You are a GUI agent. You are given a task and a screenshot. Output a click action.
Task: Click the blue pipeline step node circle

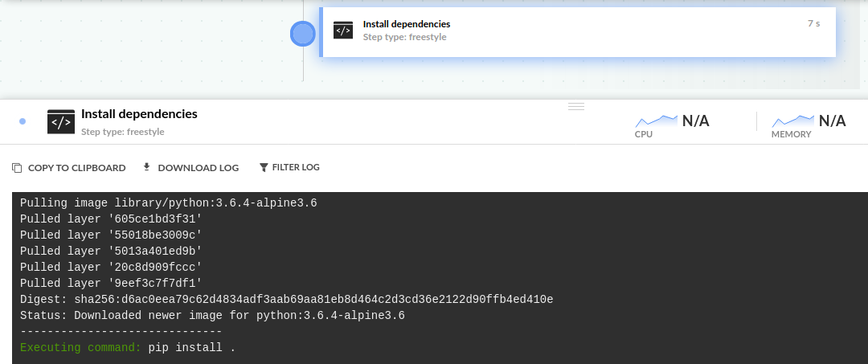click(302, 34)
